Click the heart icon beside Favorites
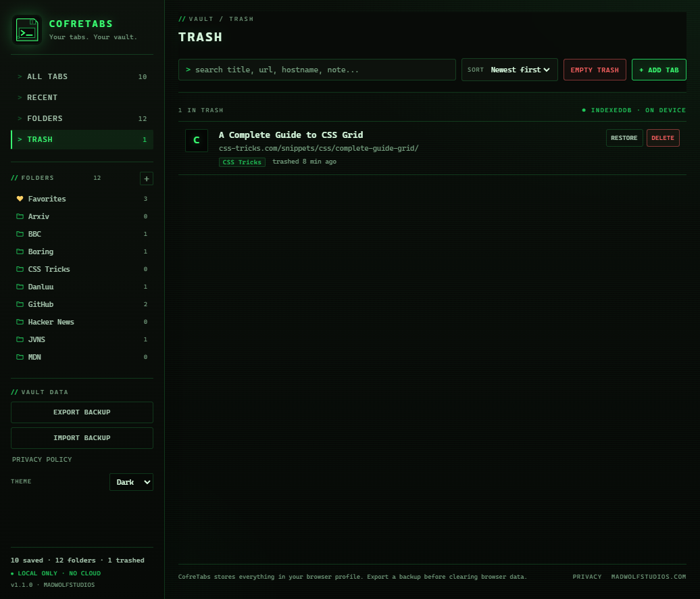Screen dimensions: 700x599 [x=20, y=199]
